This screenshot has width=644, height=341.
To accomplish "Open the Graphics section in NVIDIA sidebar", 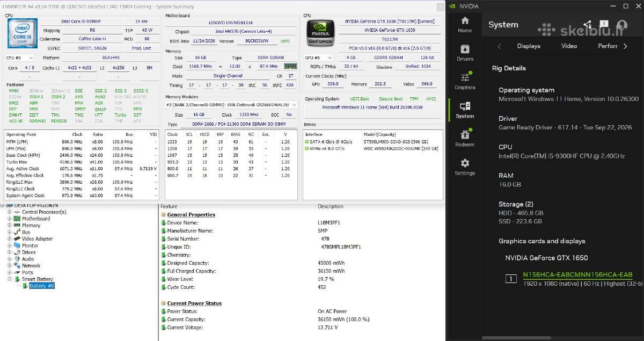I will tap(465, 81).
